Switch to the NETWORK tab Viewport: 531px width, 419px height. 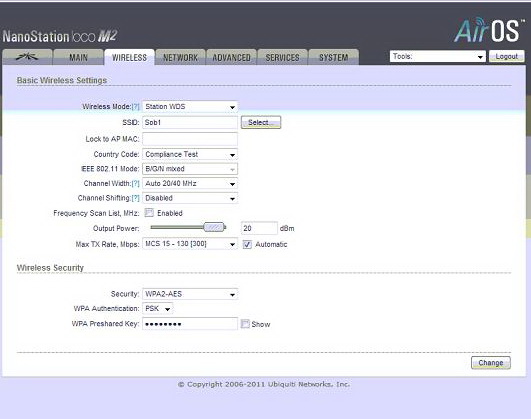click(180, 57)
